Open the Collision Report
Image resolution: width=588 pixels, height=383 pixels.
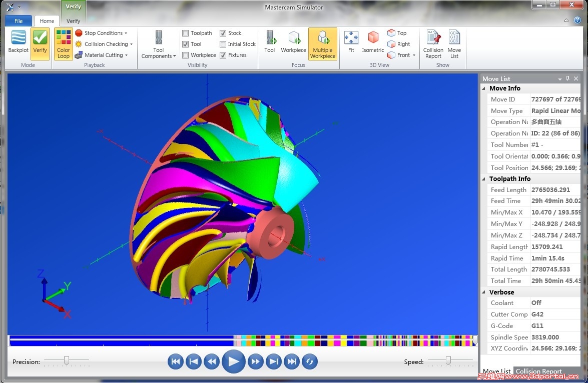(x=433, y=44)
